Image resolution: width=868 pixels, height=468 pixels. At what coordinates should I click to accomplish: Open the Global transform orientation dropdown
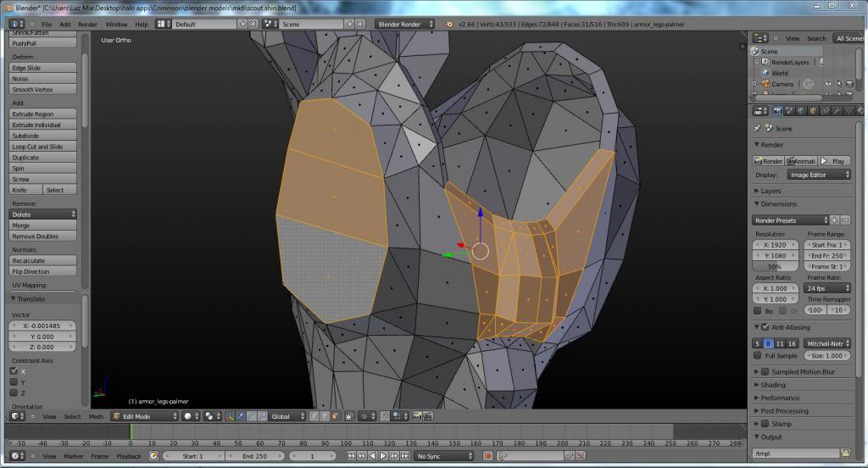coord(287,416)
